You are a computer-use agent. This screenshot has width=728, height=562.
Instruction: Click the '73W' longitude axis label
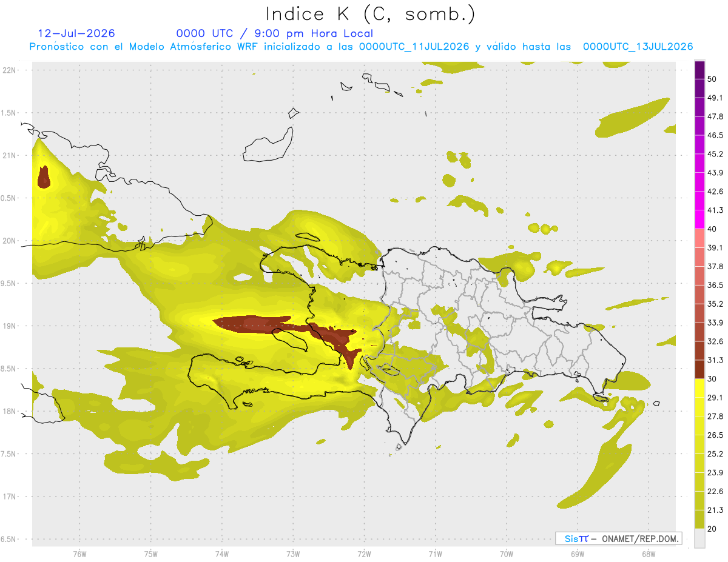click(x=293, y=554)
